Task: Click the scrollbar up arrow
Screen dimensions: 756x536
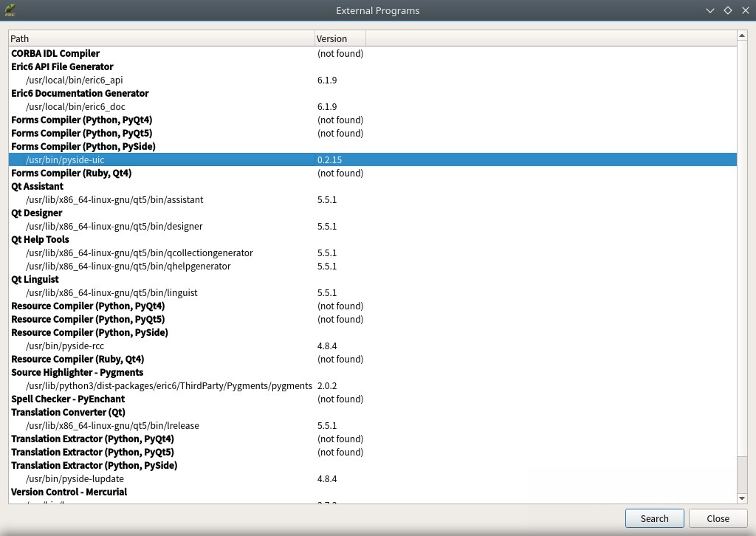Action: (x=742, y=35)
